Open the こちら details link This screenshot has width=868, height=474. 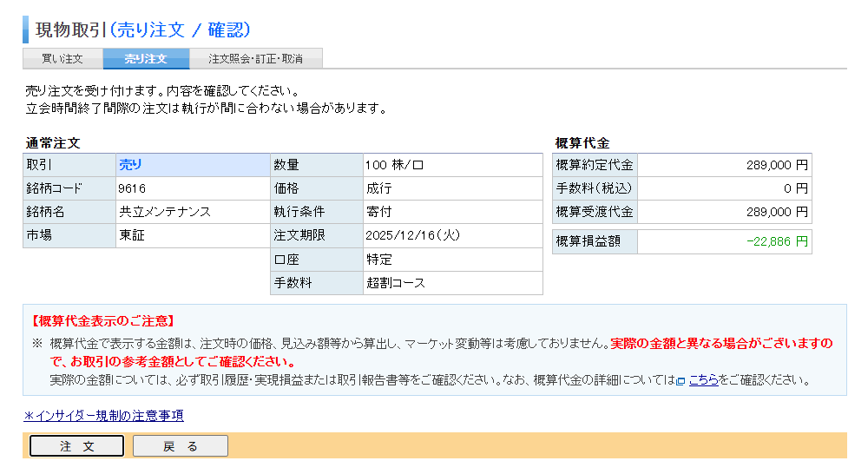click(703, 380)
